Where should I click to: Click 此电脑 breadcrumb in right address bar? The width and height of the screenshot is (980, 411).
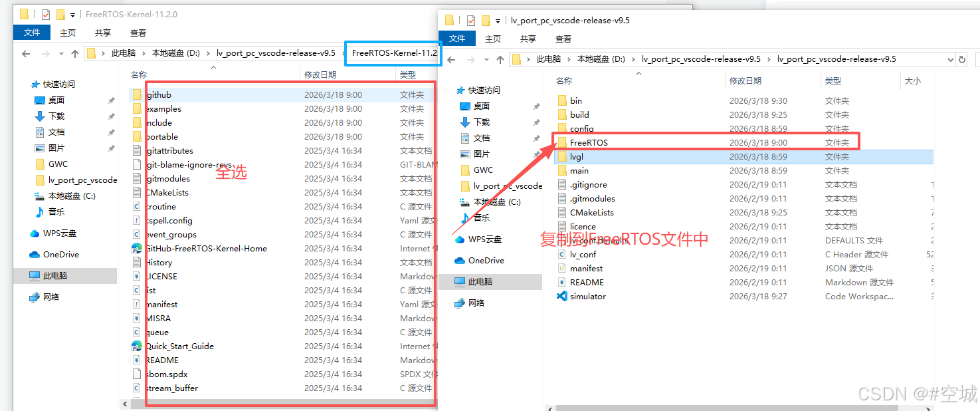coord(548,59)
